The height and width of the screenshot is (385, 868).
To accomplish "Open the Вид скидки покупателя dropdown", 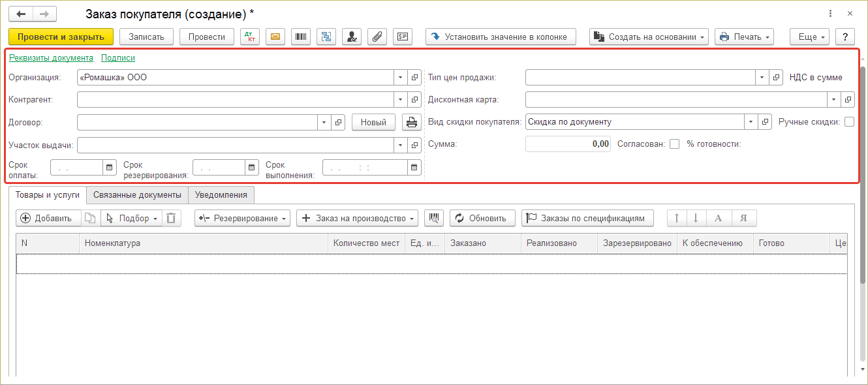I will coord(751,122).
